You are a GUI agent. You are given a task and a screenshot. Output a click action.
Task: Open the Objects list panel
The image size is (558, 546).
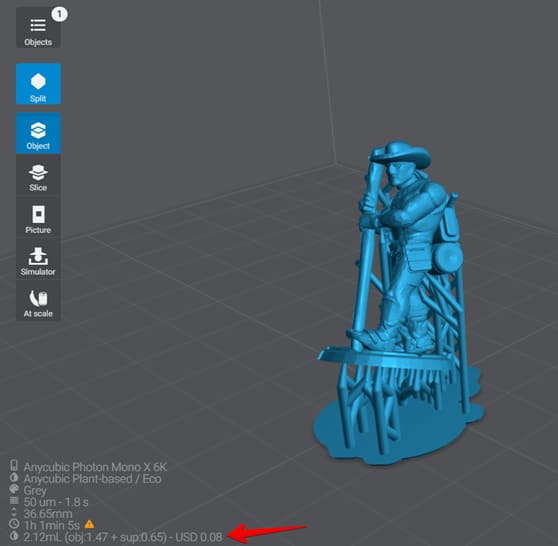tap(38, 28)
